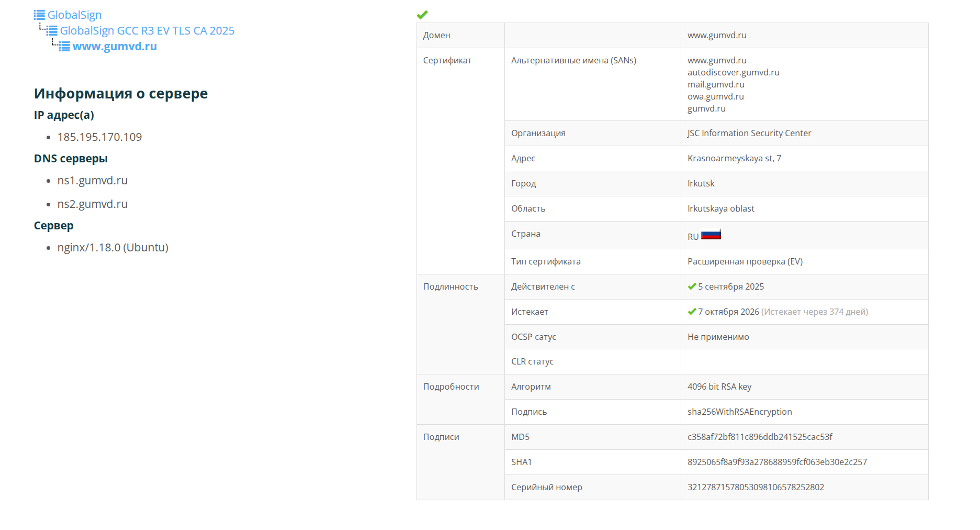Open GlobalSign GCC R3 EV TLS CA 2025
The image size is (980, 530).
147,31
